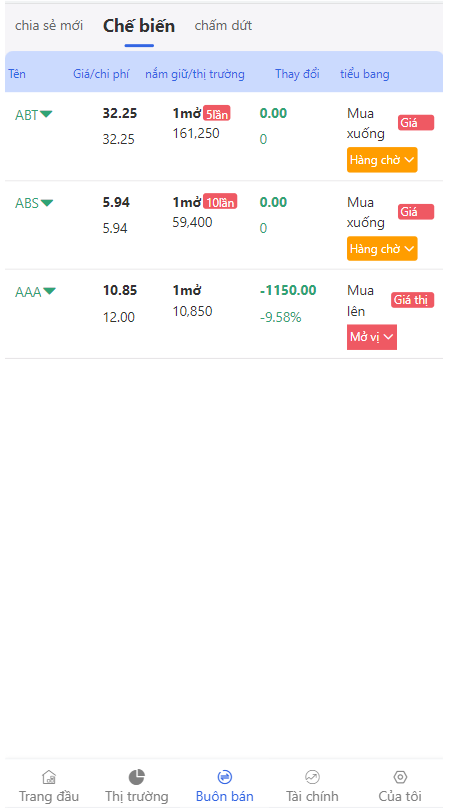
Task: Click Giá tag on ABT row
Action: point(416,123)
